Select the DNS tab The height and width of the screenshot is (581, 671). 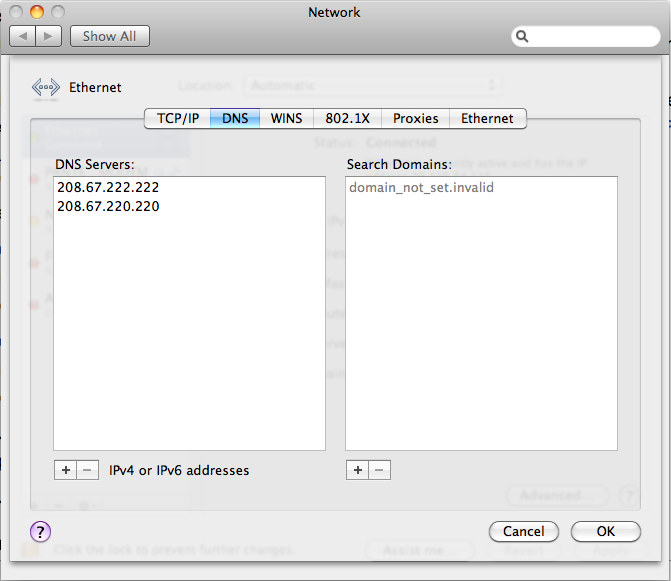(235, 119)
